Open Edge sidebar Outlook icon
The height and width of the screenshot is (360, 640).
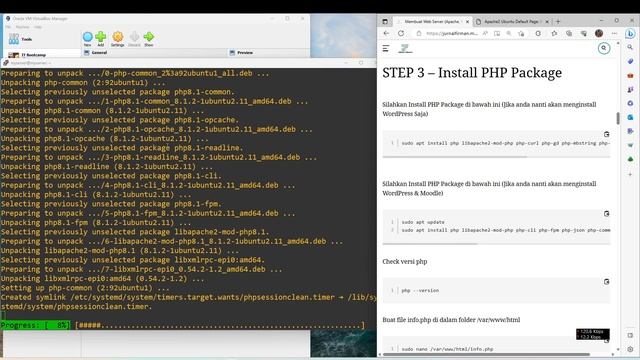point(630,117)
